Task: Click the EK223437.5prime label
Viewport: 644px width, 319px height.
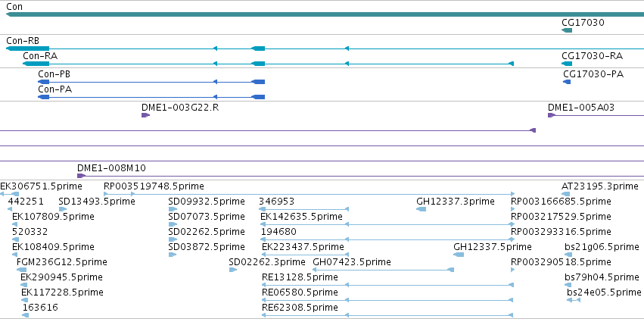Action: 303,247
